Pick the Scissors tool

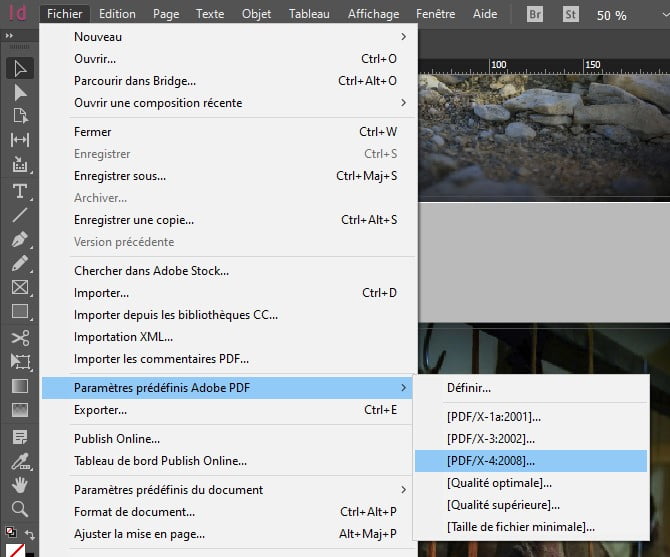(19, 338)
